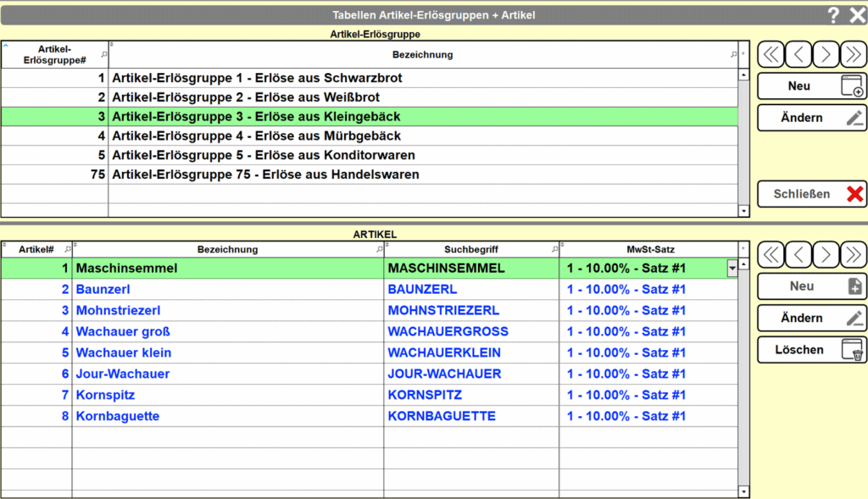Screen dimensions: 868x499
Task: Select article Jour-Wachauer in Bezeichnung
Action: coord(227,374)
